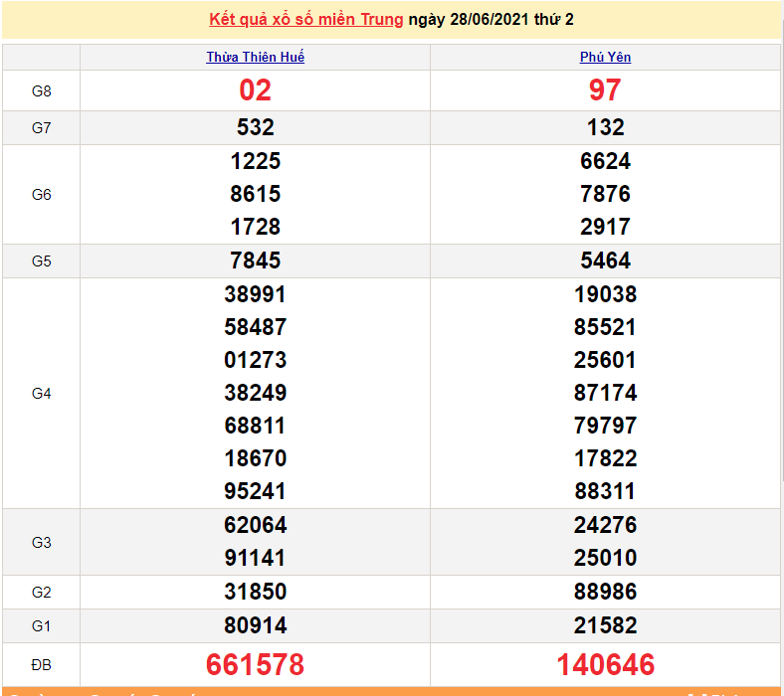Screen dimensions: 784x696
Task: Click G3 number 62064
Action: 255,525
